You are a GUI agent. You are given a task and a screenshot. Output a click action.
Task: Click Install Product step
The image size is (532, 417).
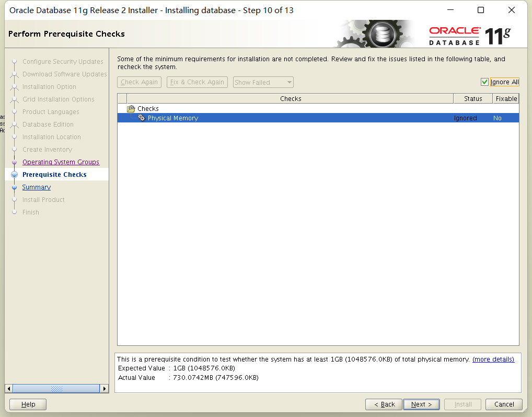(x=43, y=200)
